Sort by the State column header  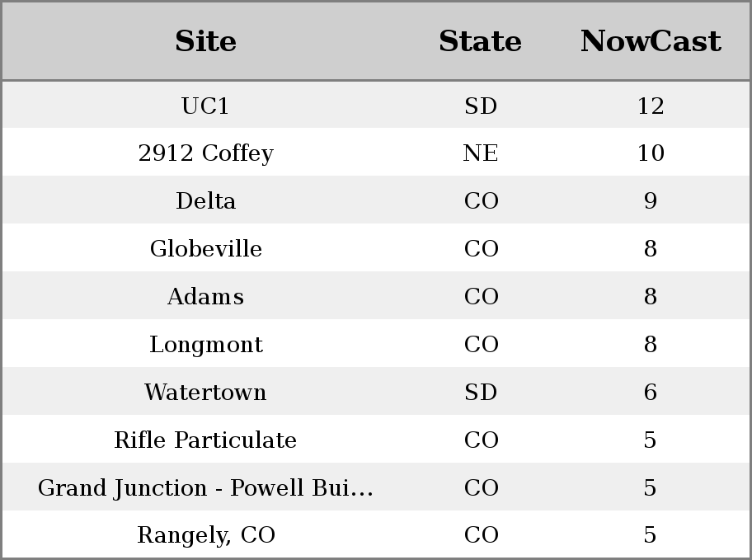point(480,41)
